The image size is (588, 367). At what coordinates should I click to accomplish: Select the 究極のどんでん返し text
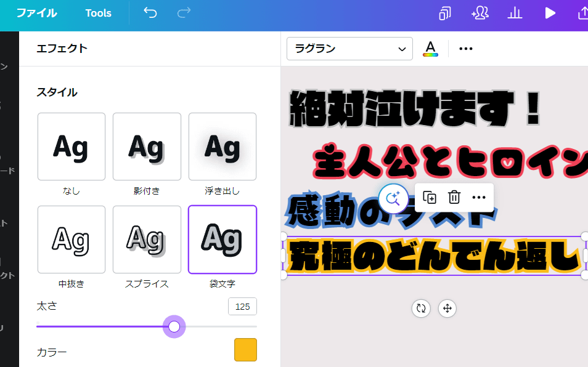[x=435, y=256]
